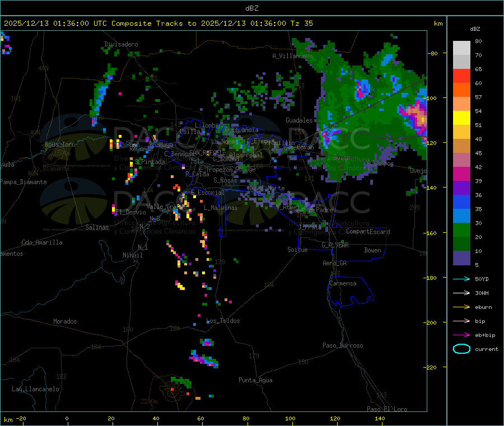Click the '-160' tick on right axis
The width and height of the screenshot is (504, 426).
pyautogui.click(x=431, y=233)
